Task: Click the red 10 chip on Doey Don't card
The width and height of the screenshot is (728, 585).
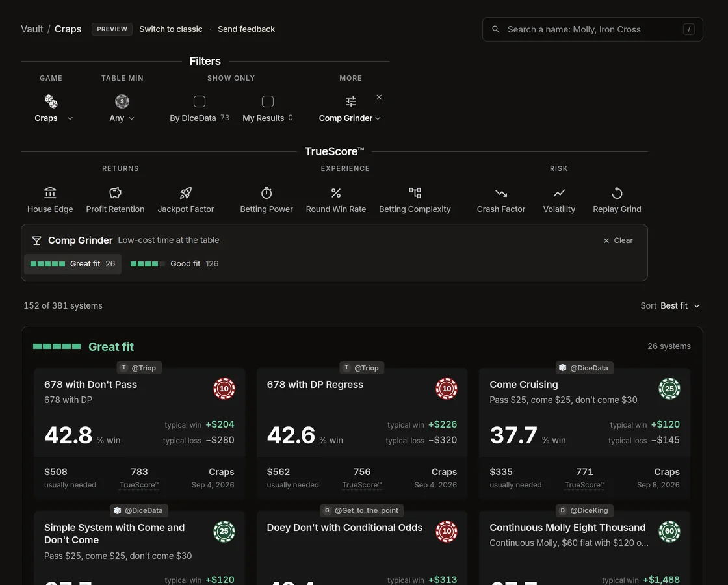Action: (447, 531)
